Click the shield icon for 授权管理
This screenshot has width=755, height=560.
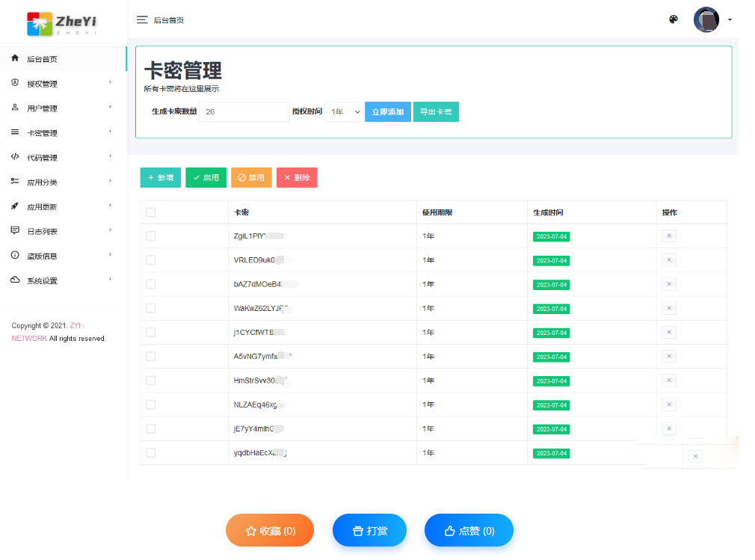tap(15, 83)
